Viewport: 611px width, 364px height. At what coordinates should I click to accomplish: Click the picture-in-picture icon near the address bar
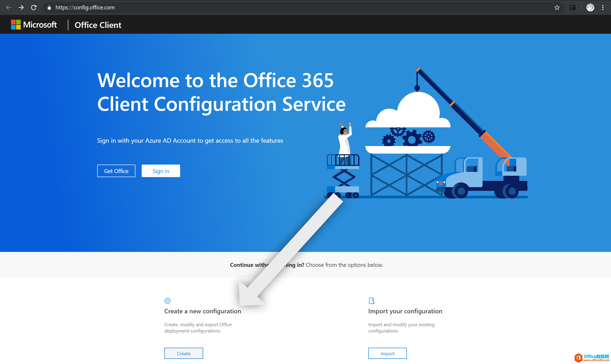(573, 7)
